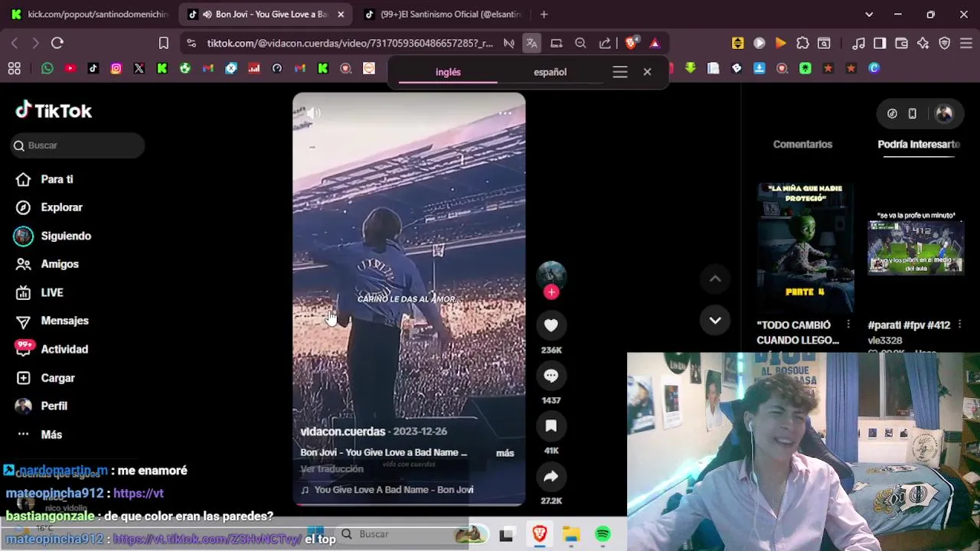Open media control music note icon
Viewport: 980px width, 551px height.
858,43
